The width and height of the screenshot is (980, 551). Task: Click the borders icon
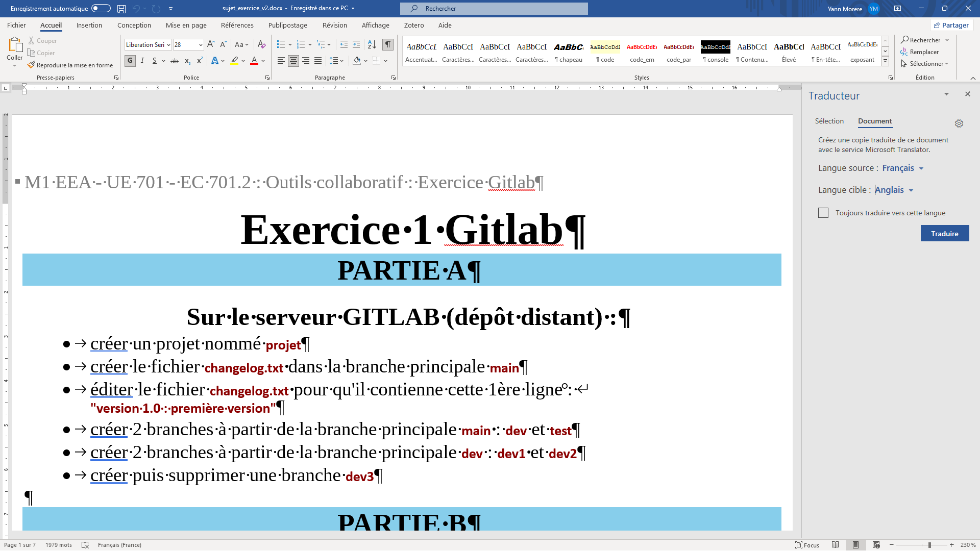[x=377, y=61]
